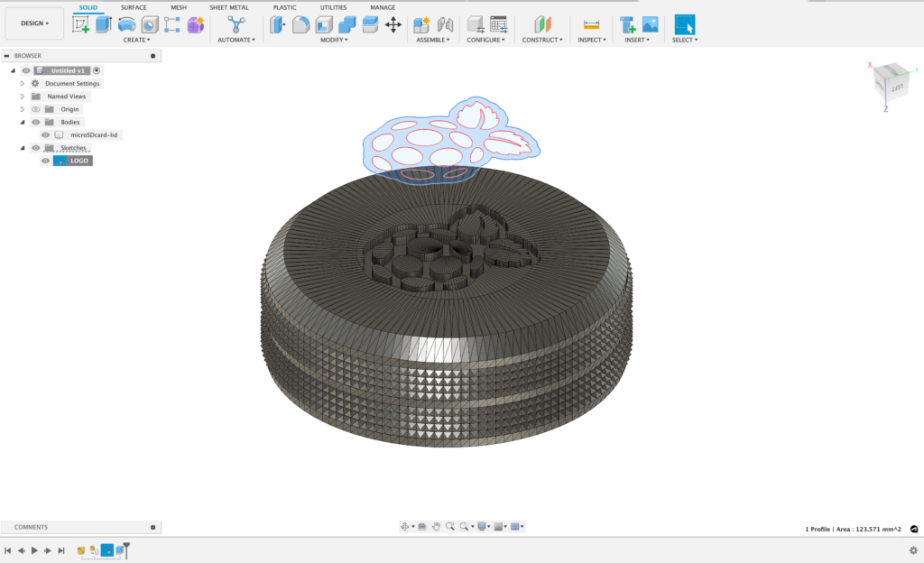Select the Create Sketch tool

point(79,25)
